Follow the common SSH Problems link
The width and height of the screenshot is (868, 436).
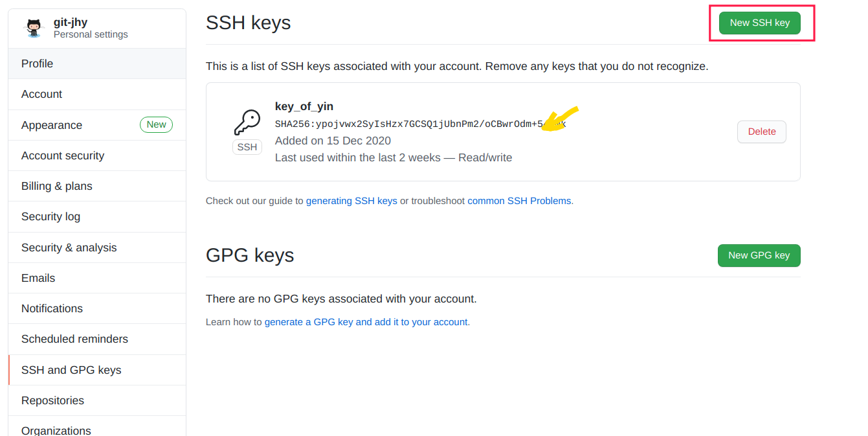[x=519, y=201]
